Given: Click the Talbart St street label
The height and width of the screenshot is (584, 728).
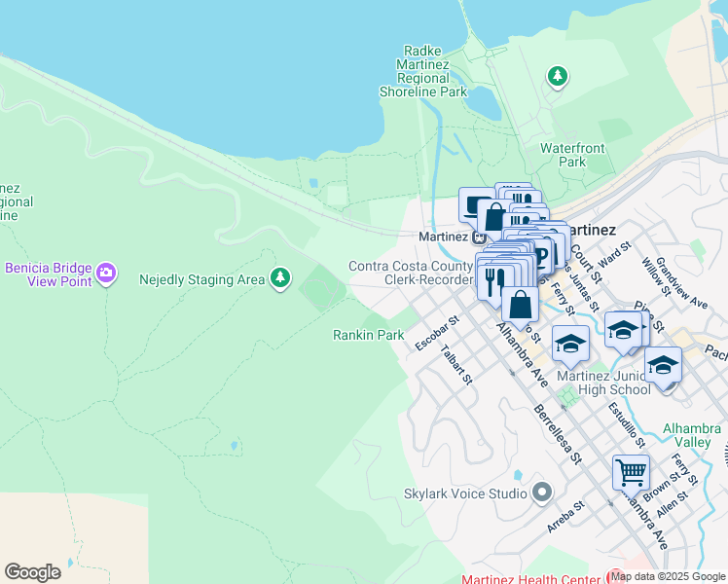Looking at the screenshot, I should (455, 364).
